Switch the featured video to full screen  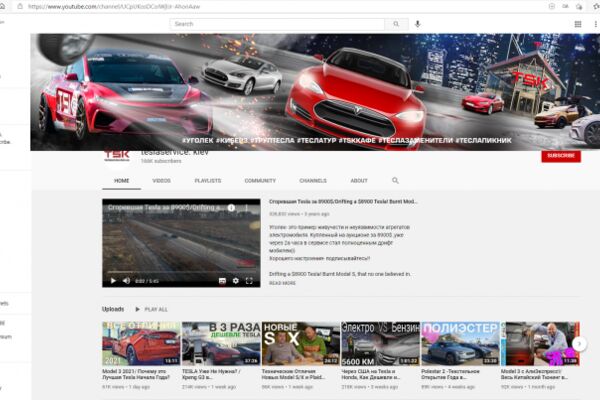click(x=249, y=281)
